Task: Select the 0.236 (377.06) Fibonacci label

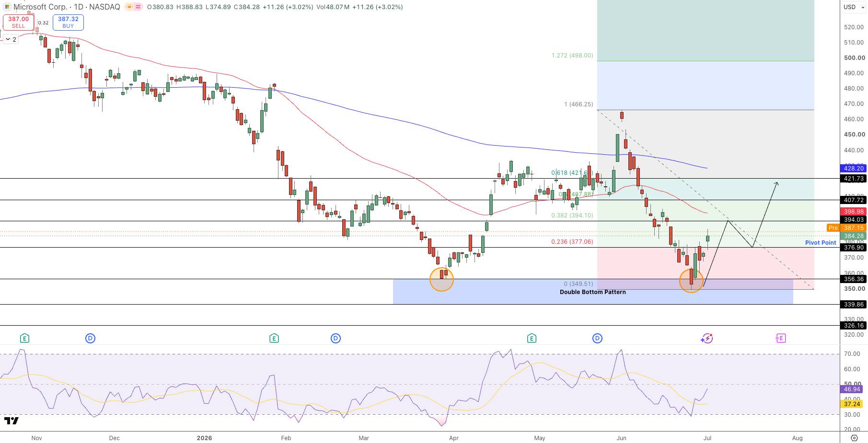Action: (x=572, y=242)
